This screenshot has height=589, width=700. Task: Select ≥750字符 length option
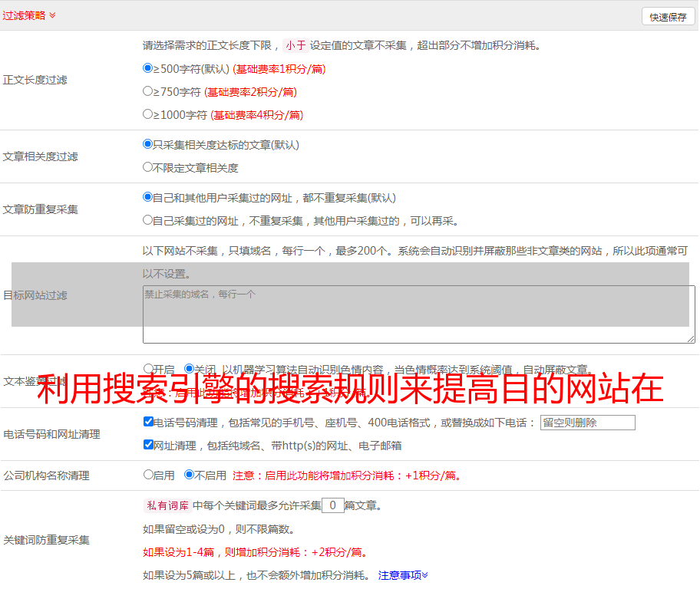tap(148, 91)
